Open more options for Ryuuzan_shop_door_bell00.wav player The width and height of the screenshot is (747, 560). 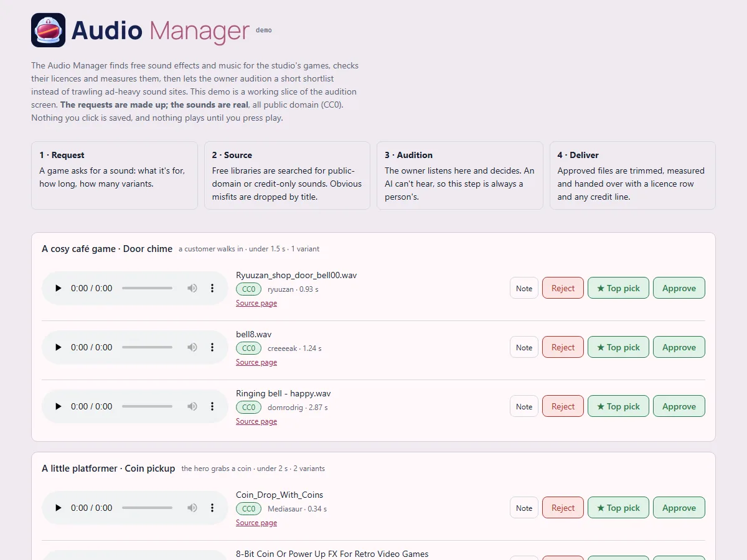tap(212, 288)
